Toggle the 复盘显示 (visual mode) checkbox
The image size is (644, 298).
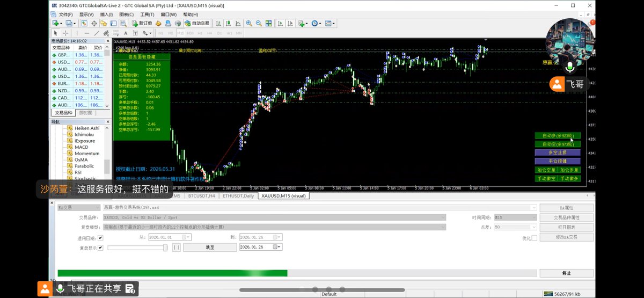[x=100, y=248]
